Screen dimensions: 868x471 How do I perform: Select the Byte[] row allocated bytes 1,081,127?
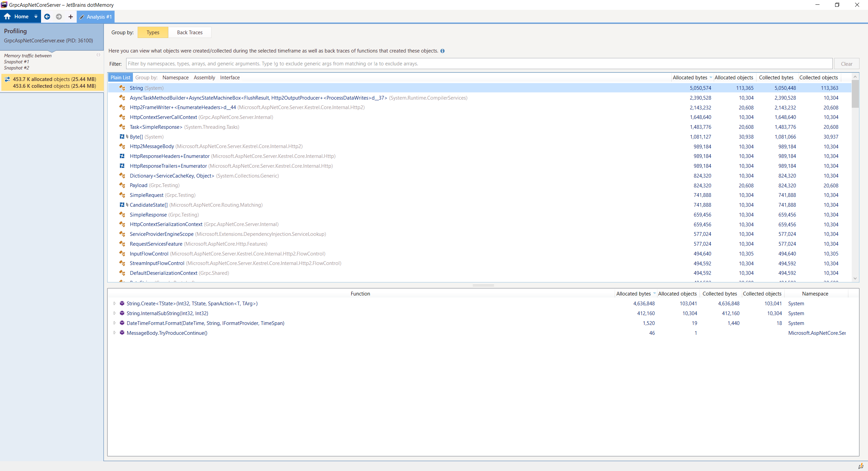point(701,137)
